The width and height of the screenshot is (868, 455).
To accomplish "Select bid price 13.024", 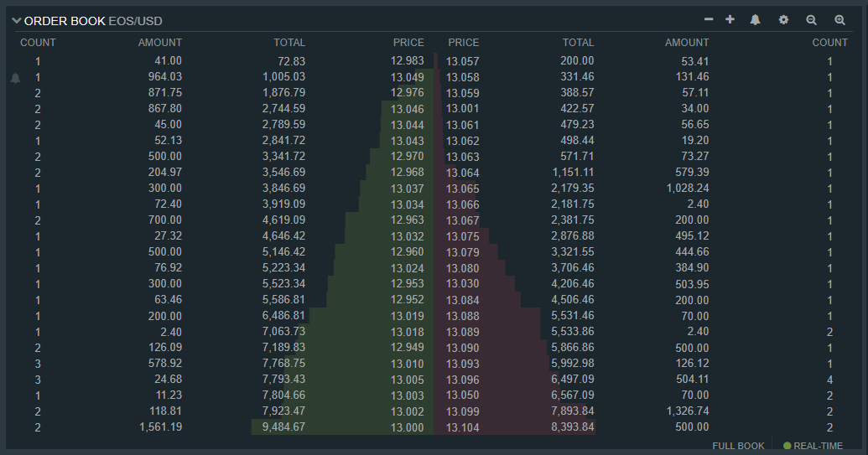I will point(408,268).
